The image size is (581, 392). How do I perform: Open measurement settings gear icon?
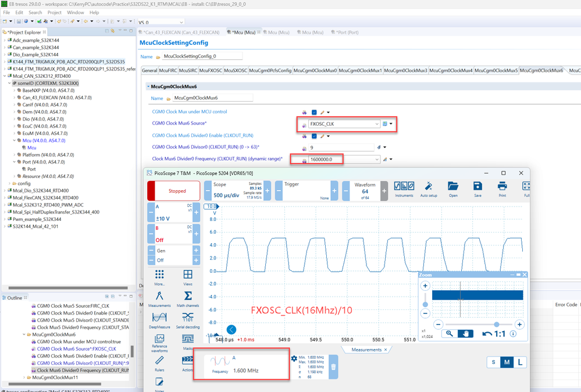pyautogui.click(x=294, y=358)
